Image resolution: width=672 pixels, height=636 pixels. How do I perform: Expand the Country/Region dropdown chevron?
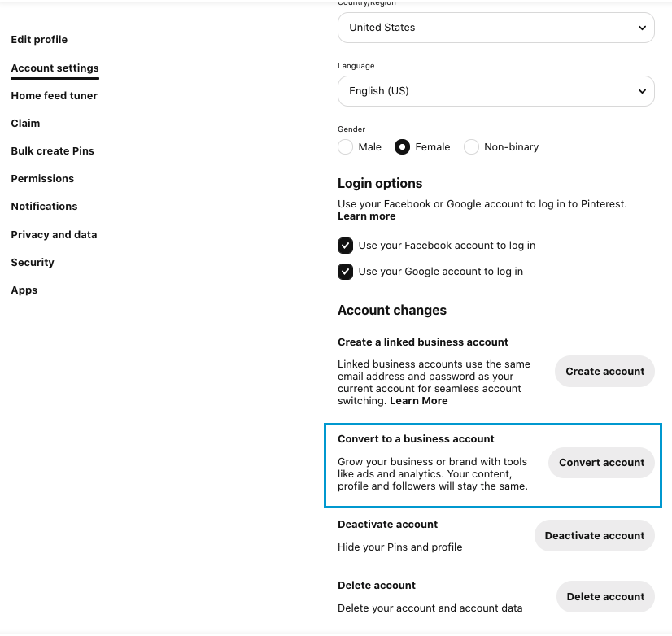642,28
